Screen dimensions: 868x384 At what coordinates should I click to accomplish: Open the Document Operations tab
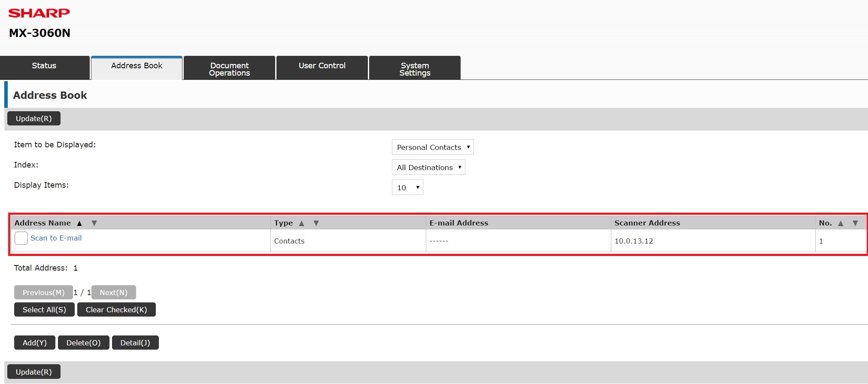point(229,69)
